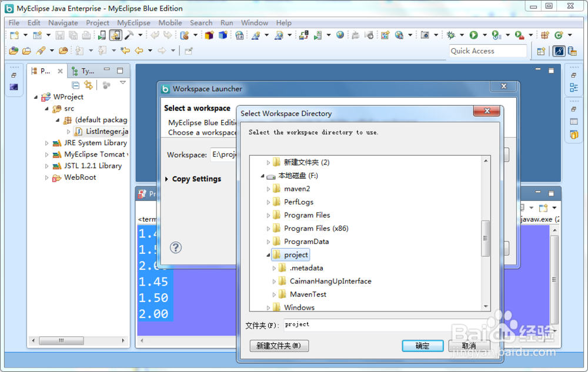Viewport: 588px width, 372px height.
Task: Open the Search menu
Action: click(x=201, y=23)
